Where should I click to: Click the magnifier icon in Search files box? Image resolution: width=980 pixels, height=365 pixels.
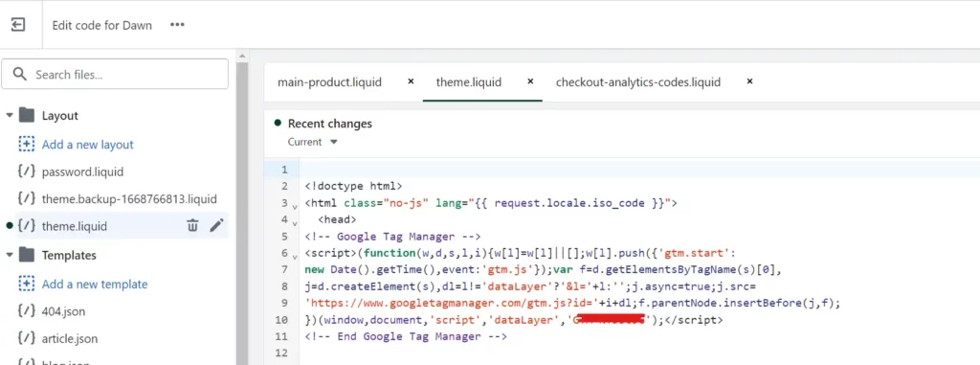click(20, 75)
